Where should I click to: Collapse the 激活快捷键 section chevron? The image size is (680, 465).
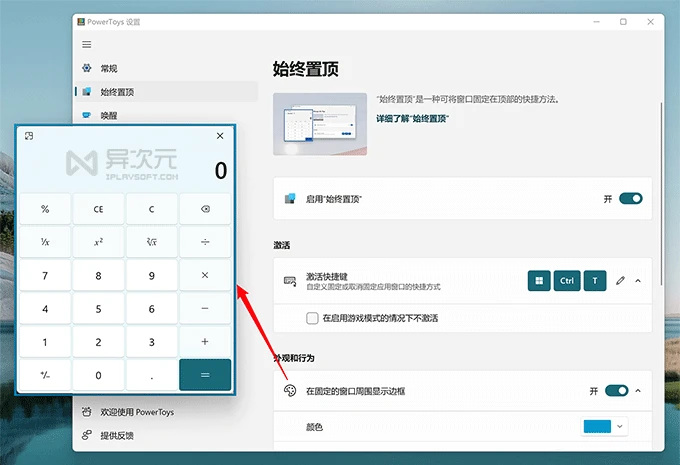coord(638,281)
